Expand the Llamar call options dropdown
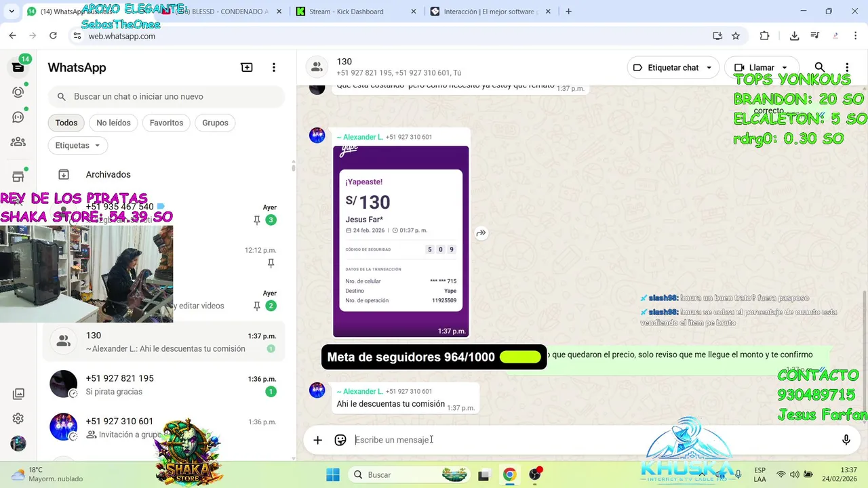 point(785,68)
